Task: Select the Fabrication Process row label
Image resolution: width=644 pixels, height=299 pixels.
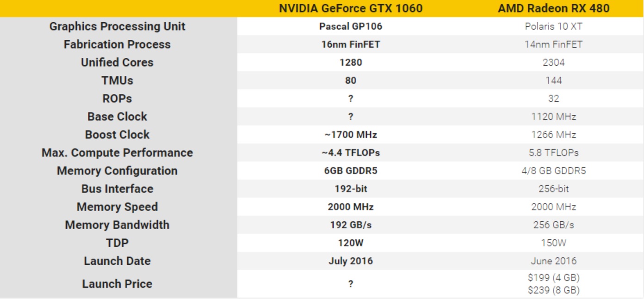Action: (118, 44)
